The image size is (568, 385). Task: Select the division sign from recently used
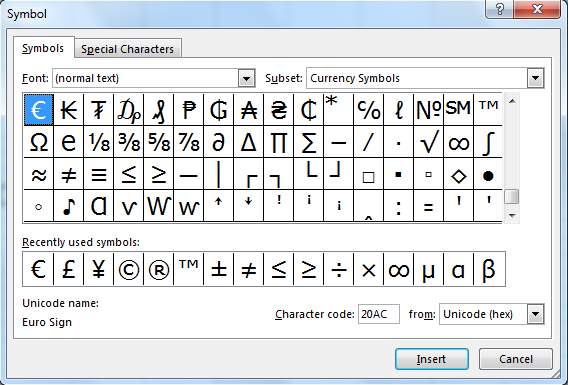coord(339,269)
